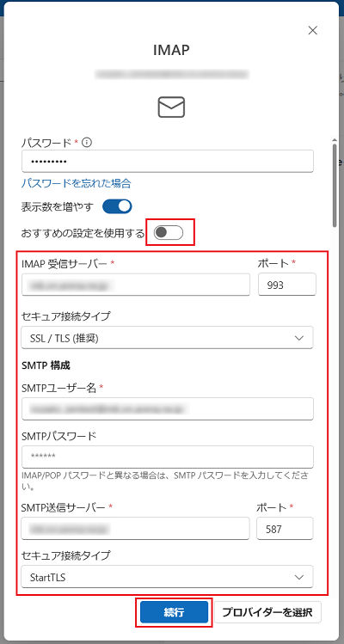Viewport: 344px width, 644px height.
Task: Click the dialog's vertical scrollbar thumb
Action: tap(335, 183)
